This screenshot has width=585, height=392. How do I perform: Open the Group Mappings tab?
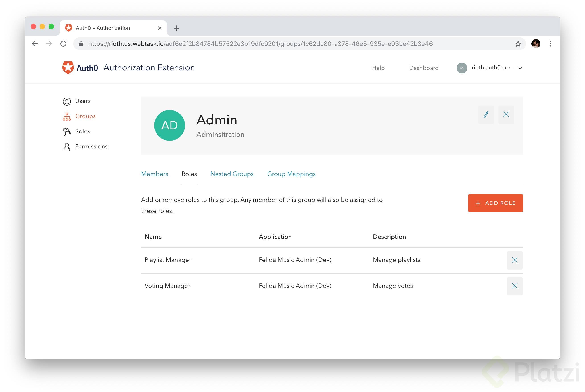point(291,174)
